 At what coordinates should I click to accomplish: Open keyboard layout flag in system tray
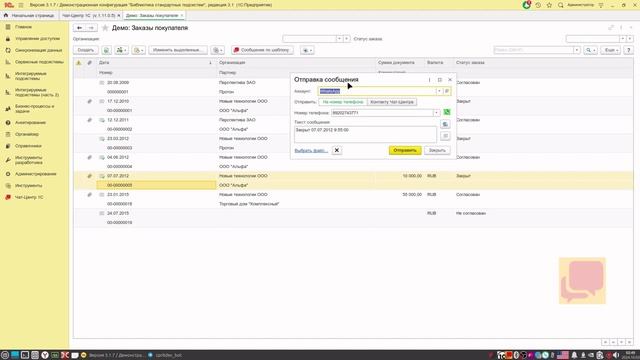562,355
